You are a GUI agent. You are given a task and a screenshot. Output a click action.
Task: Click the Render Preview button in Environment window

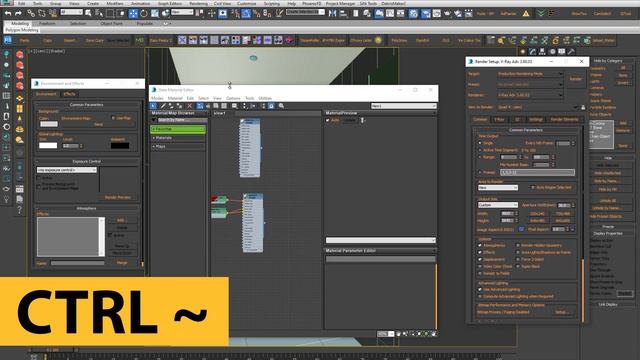118,197
